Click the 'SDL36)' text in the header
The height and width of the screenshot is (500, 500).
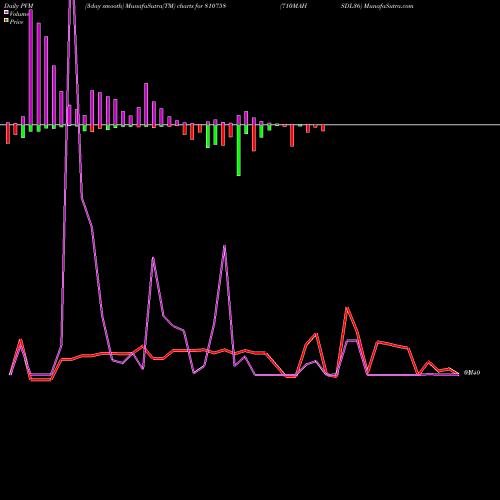[x=351, y=6]
